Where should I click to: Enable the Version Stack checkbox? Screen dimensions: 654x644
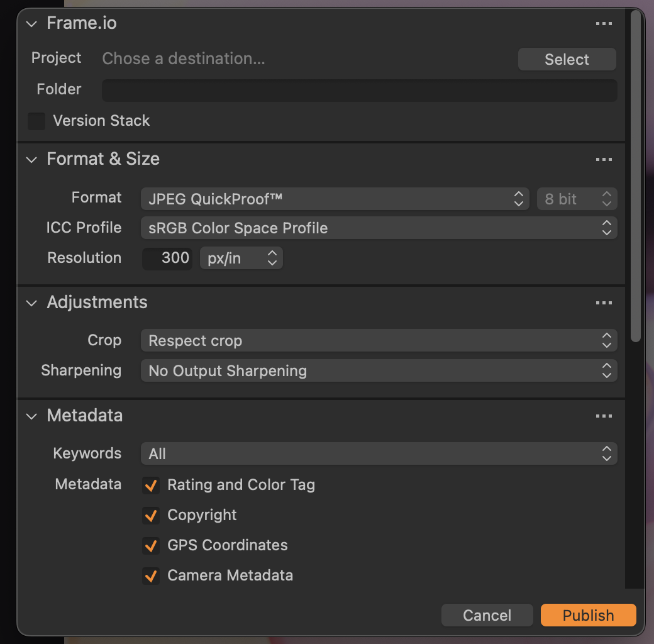pyautogui.click(x=36, y=121)
